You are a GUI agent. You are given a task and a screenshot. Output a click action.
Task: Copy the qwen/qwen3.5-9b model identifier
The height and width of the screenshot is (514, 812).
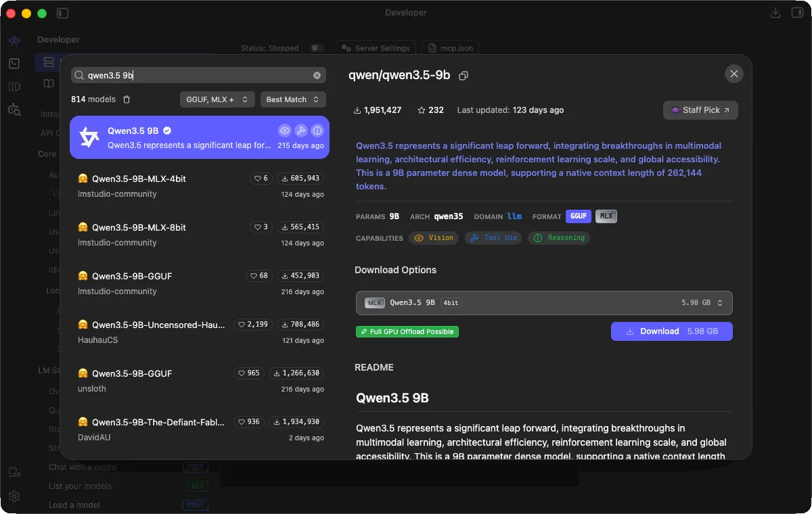464,76
